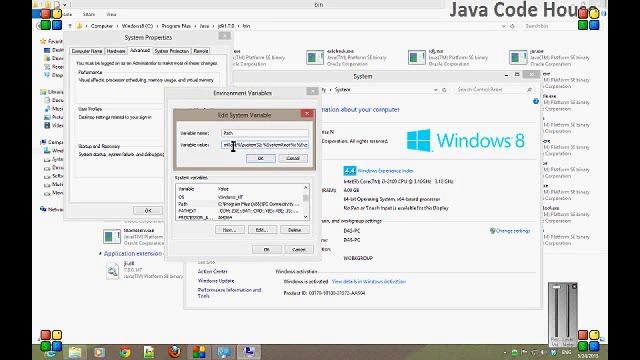
Task: Select the jli.dll file icon
Action: tap(112, 271)
